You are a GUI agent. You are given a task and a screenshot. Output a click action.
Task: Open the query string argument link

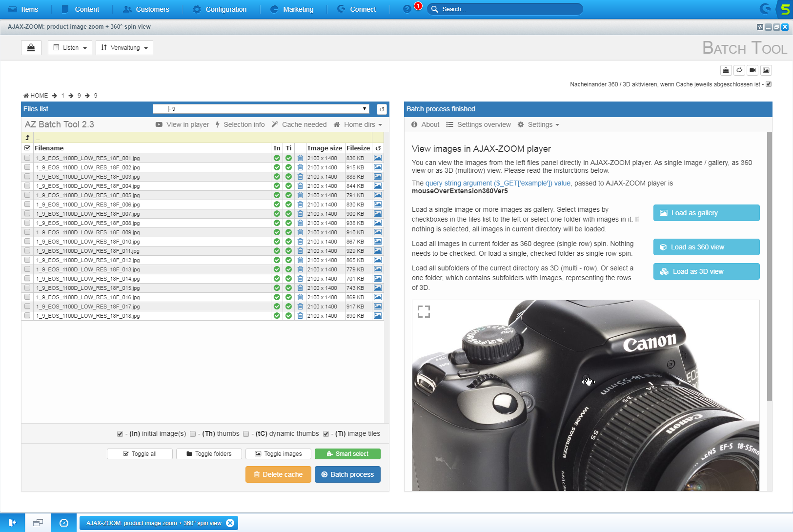click(498, 184)
